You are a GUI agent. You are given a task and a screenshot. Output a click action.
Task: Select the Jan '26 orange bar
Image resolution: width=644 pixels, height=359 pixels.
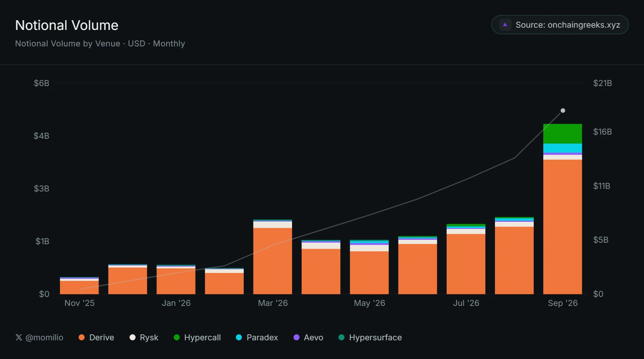pyautogui.click(x=176, y=281)
